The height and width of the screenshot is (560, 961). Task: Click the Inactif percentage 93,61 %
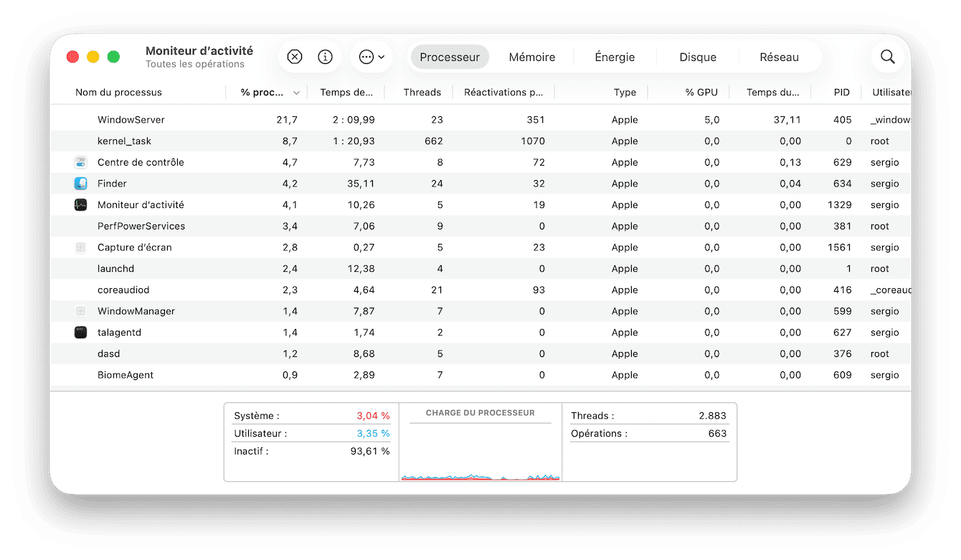[370, 452]
